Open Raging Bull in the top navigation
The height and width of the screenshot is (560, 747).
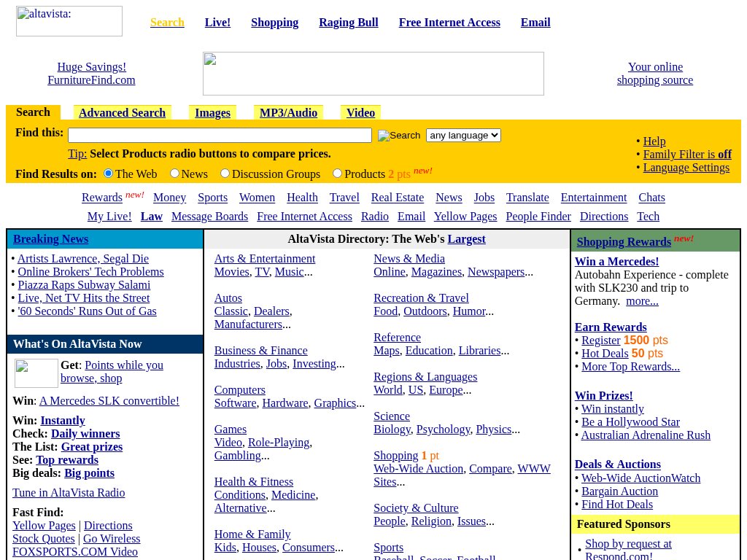tap(349, 23)
